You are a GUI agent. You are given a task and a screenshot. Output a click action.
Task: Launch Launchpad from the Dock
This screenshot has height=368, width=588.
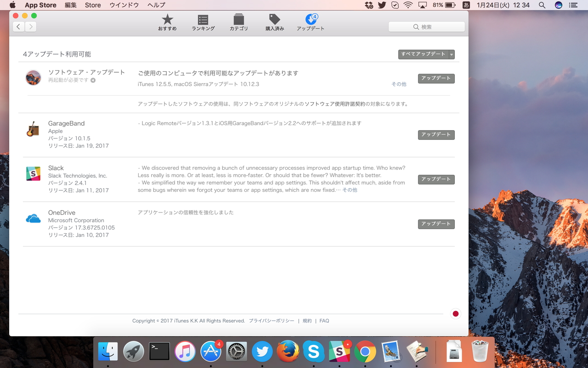click(133, 352)
